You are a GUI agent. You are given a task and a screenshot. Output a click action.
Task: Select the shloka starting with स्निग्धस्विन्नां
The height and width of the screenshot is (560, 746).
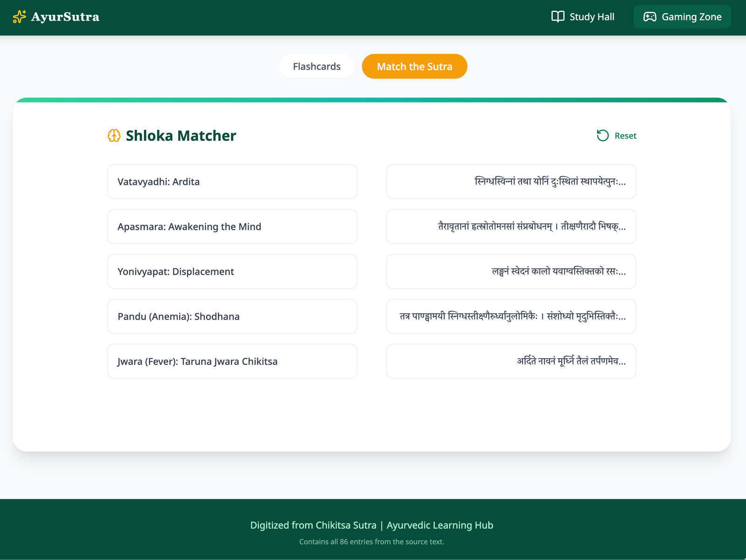(x=511, y=182)
